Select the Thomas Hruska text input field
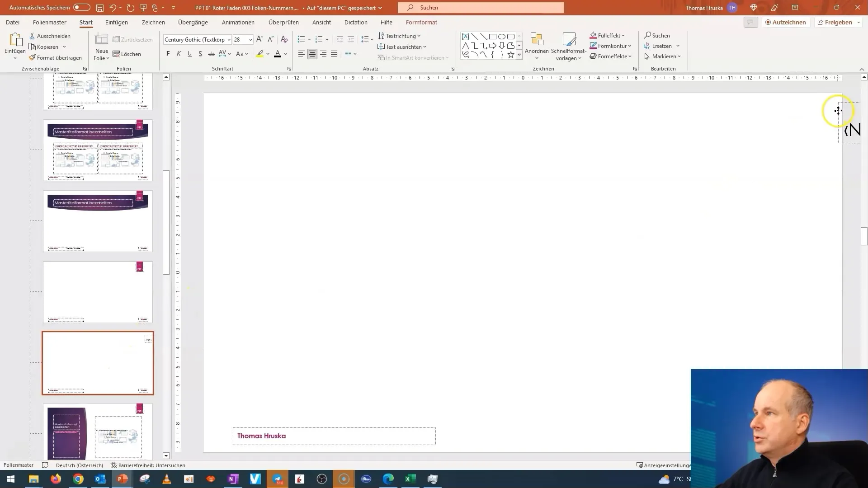Viewport: 868px width, 488px height. click(333, 436)
